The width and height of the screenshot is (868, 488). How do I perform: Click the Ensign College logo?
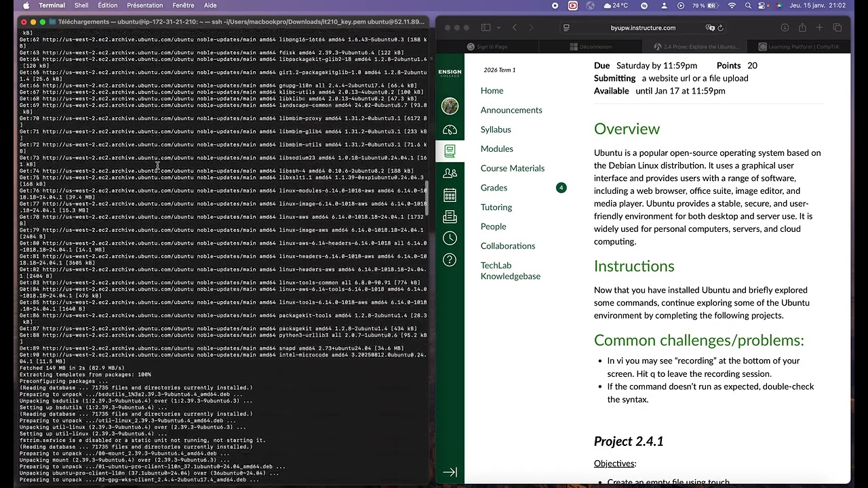pyautogui.click(x=450, y=73)
